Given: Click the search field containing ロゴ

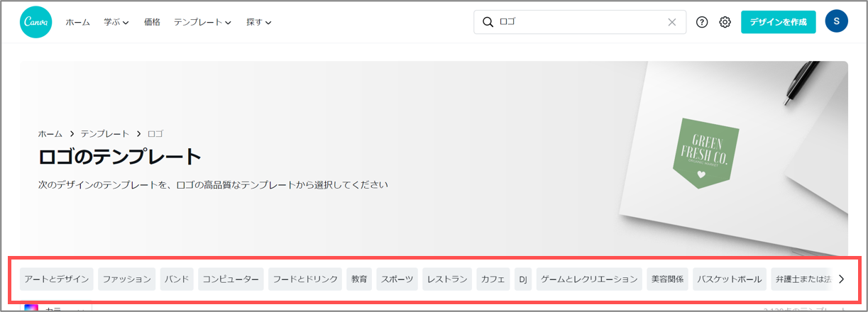Looking at the screenshot, I should click(580, 22).
